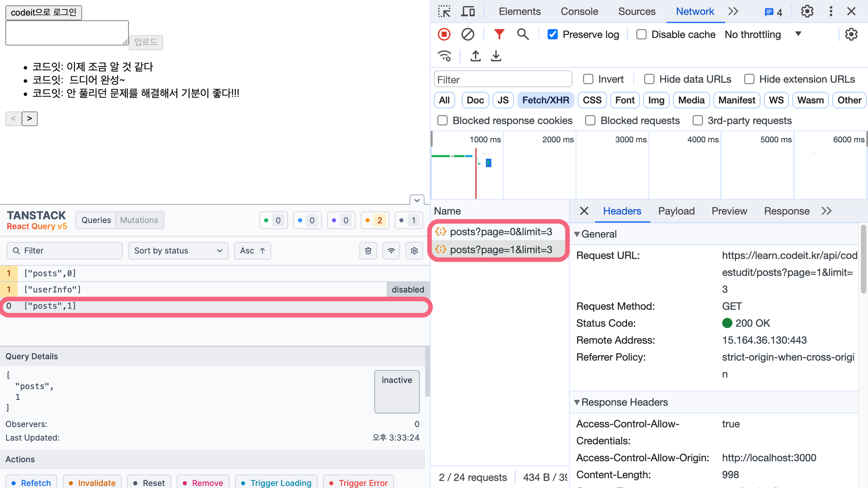Import HAR file using upload icon
Image resolution: width=868 pixels, height=488 pixels.
coord(475,56)
